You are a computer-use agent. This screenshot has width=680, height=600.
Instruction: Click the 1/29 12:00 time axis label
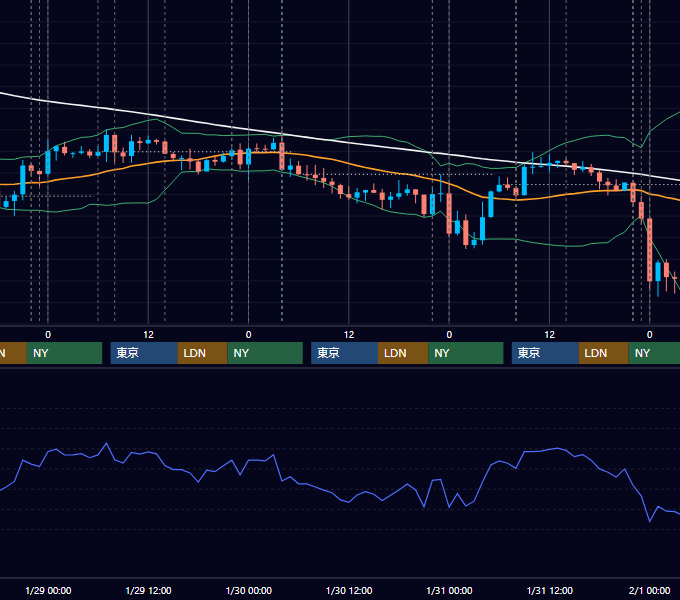coord(148,590)
